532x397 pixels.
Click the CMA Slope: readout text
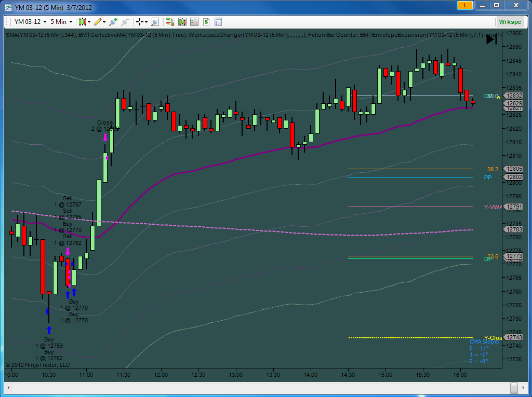485,342
